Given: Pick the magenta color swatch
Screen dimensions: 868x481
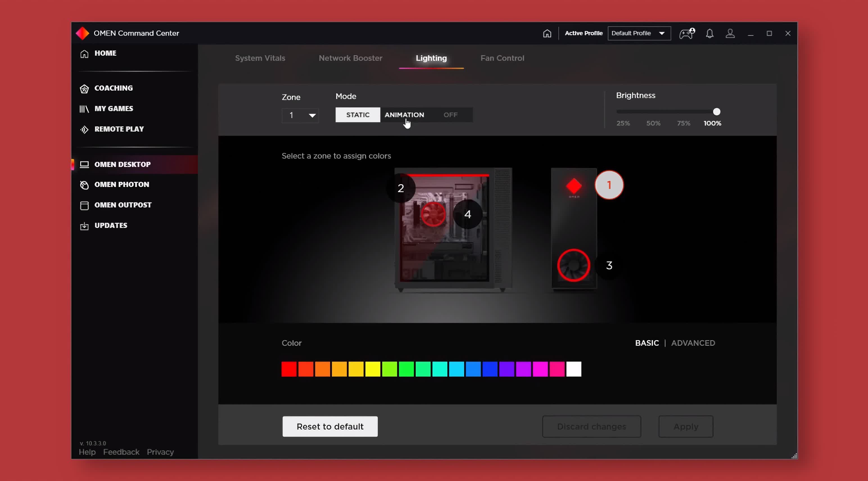Looking at the screenshot, I should coord(540,369).
